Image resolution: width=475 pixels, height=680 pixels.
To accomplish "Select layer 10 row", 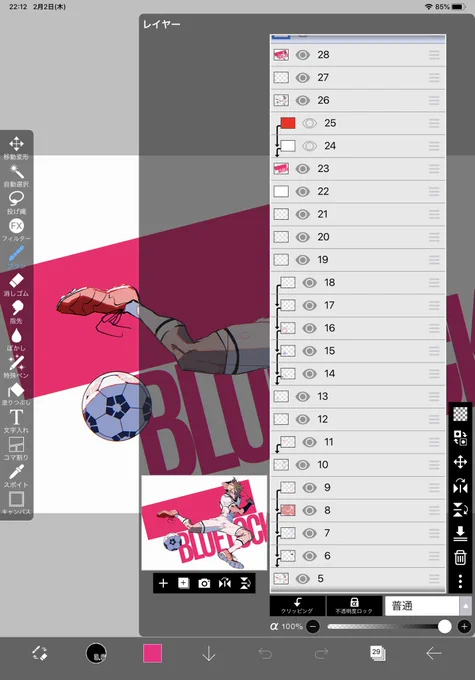I will pos(358,465).
